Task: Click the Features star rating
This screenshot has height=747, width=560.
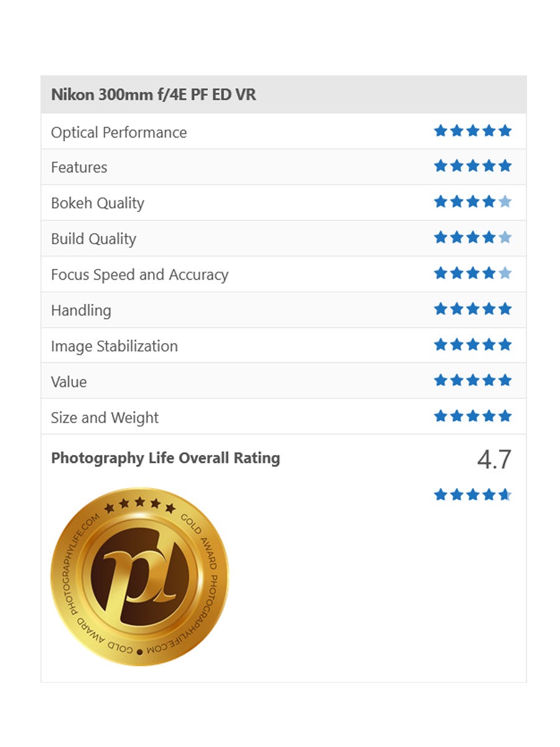Action: 472,166
